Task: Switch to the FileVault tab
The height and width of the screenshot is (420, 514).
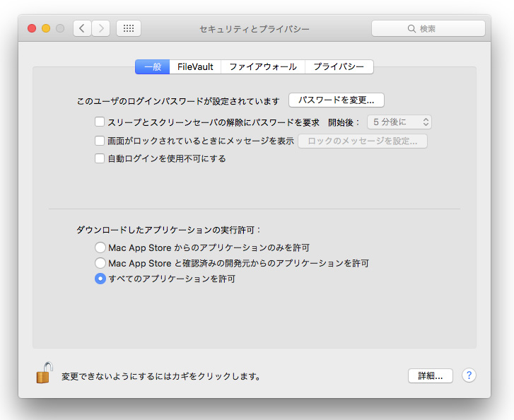Action: pyautogui.click(x=195, y=67)
